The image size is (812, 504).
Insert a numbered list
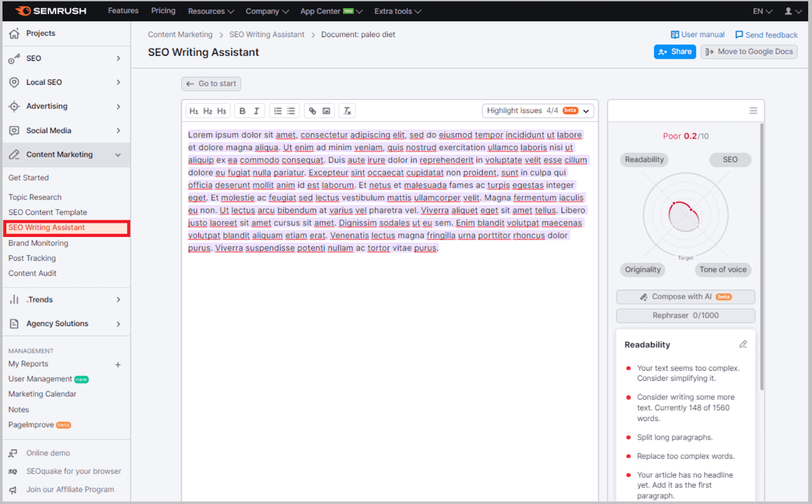click(278, 111)
